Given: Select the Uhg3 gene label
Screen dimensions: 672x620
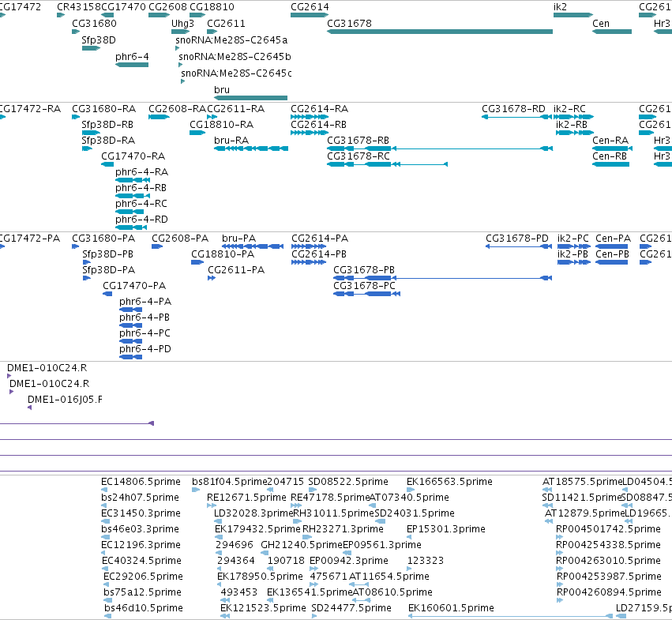Looking at the screenshot, I should (182, 24).
